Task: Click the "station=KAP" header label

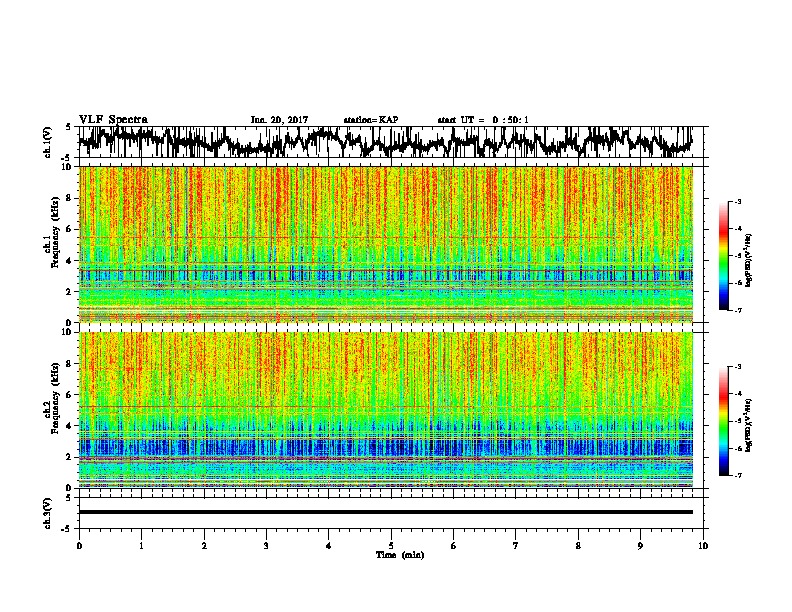Action: pyautogui.click(x=371, y=120)
